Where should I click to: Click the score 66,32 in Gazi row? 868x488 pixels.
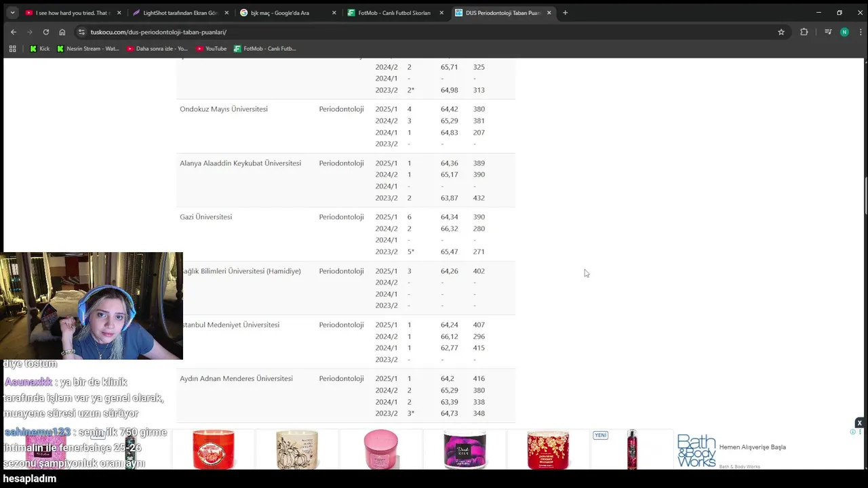[449, 229]
